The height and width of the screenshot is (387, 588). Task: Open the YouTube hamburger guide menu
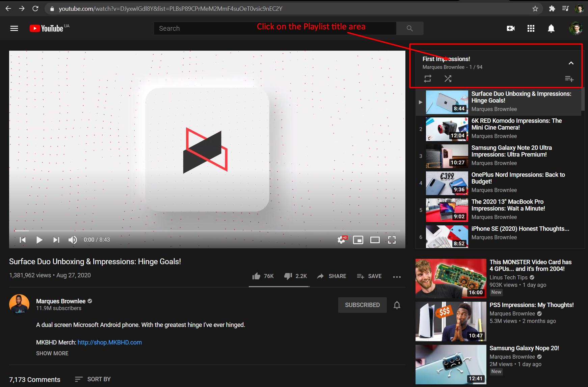14,28
